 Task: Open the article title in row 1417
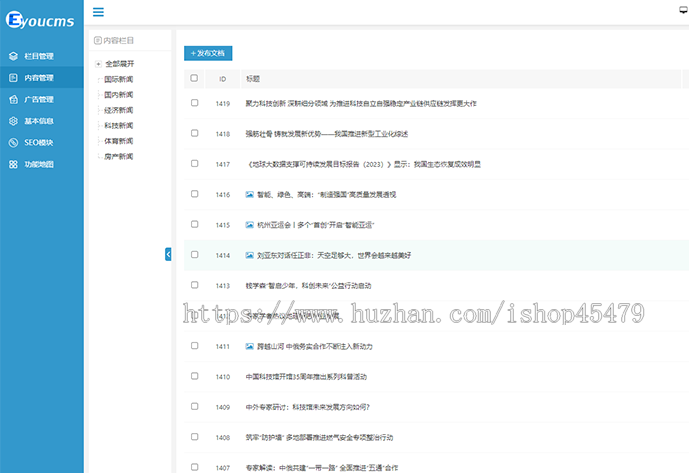tap(363, 164)
